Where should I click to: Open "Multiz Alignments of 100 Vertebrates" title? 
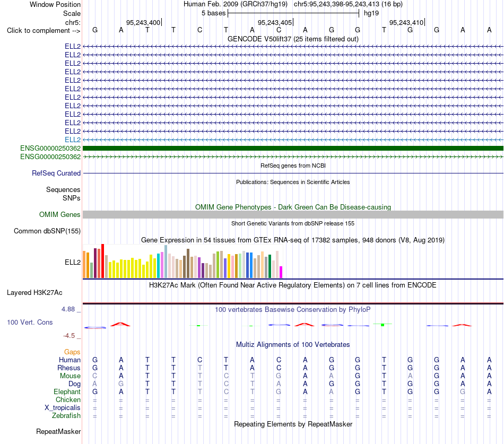(x=293, y=345)
